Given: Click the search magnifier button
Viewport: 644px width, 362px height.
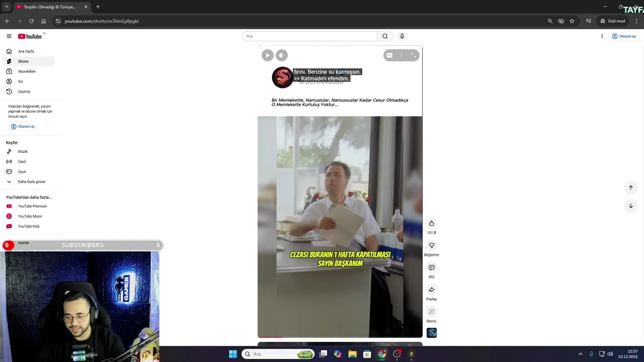Looking at the screenshot, I should click(x=385, y=36).
